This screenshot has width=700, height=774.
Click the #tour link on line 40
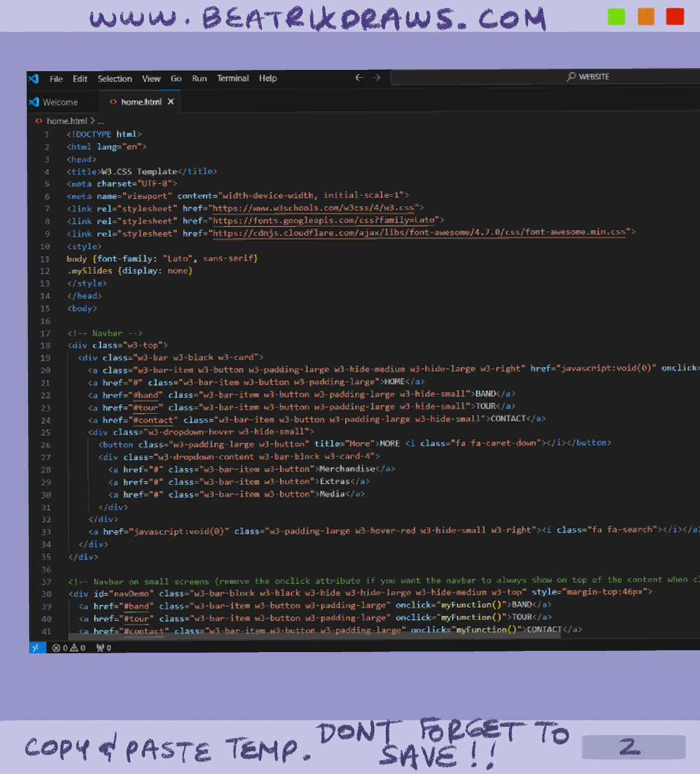(136, 619)
